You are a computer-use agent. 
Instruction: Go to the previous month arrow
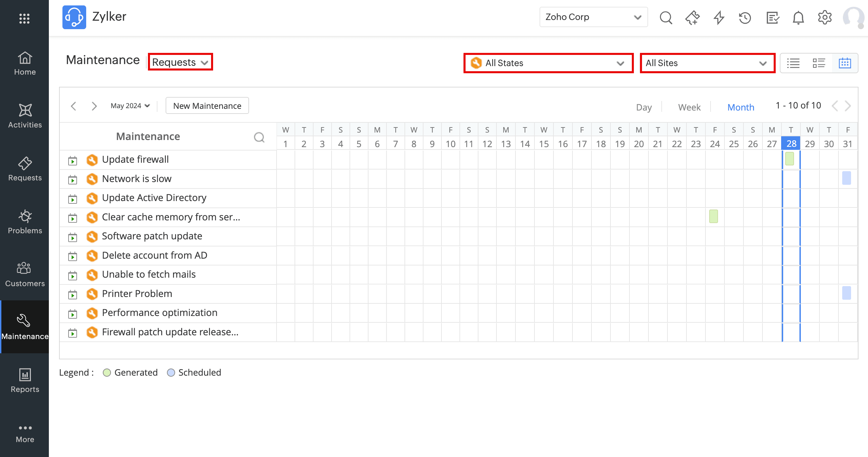(73, 106)
